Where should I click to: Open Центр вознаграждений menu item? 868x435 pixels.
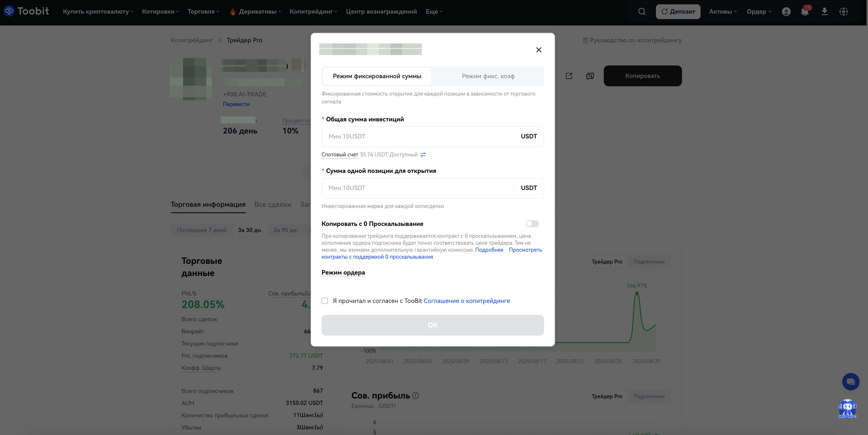(x=381, y=12)
